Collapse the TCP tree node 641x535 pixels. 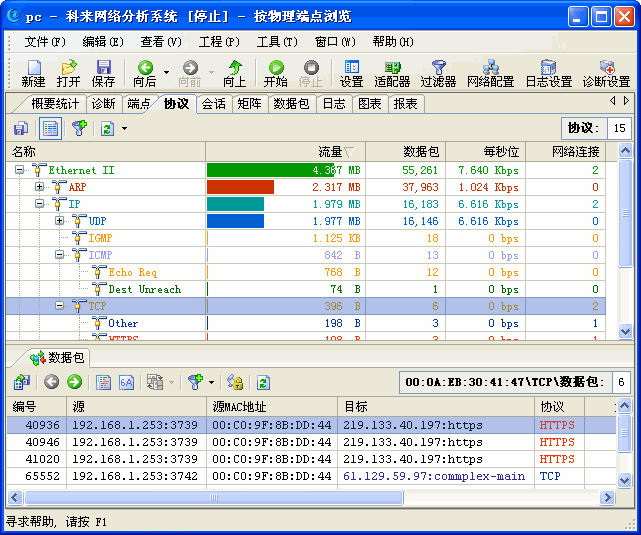coord(60,305)
